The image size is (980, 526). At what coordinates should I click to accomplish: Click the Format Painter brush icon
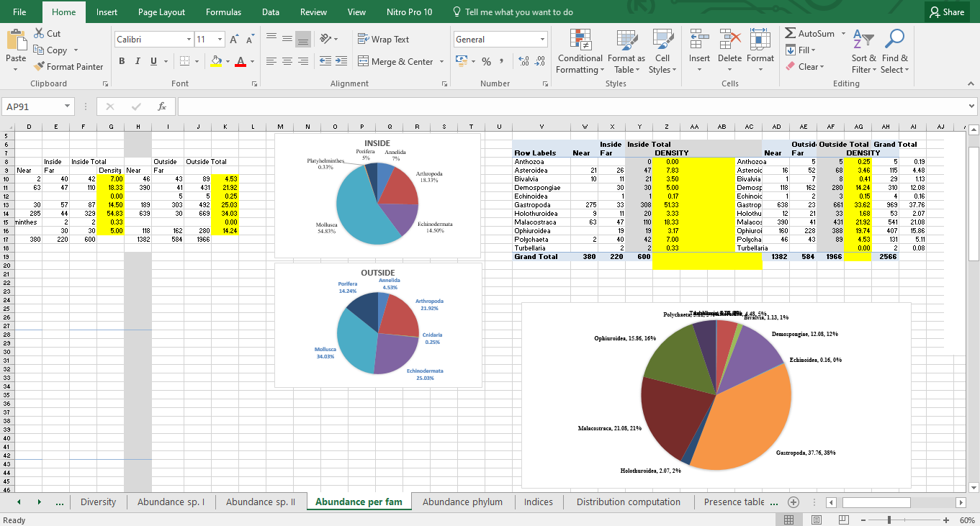40,67
